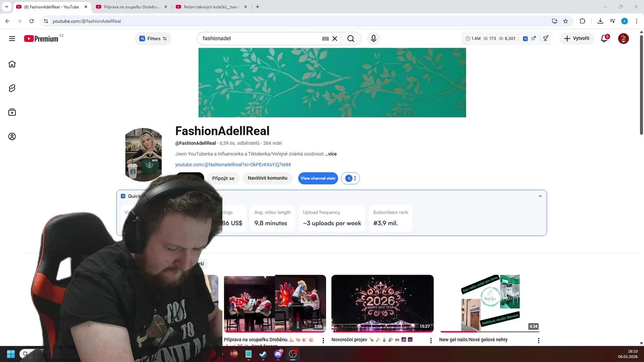This screenshot has width=644, height=362.
Task: Open Chrome media controls icon
Action: [612, 21]
